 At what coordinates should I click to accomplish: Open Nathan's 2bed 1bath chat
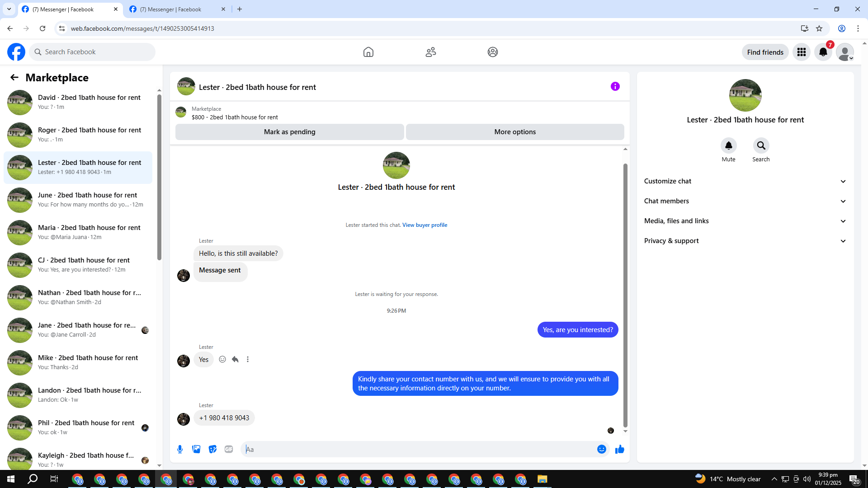pyautogui.click(x=78, y=297)
